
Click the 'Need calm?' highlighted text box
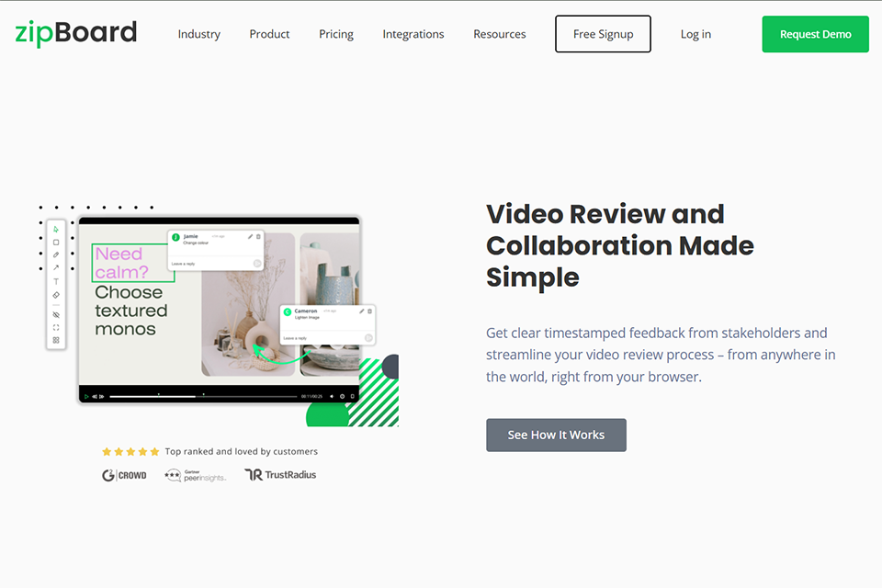(133, 263)
